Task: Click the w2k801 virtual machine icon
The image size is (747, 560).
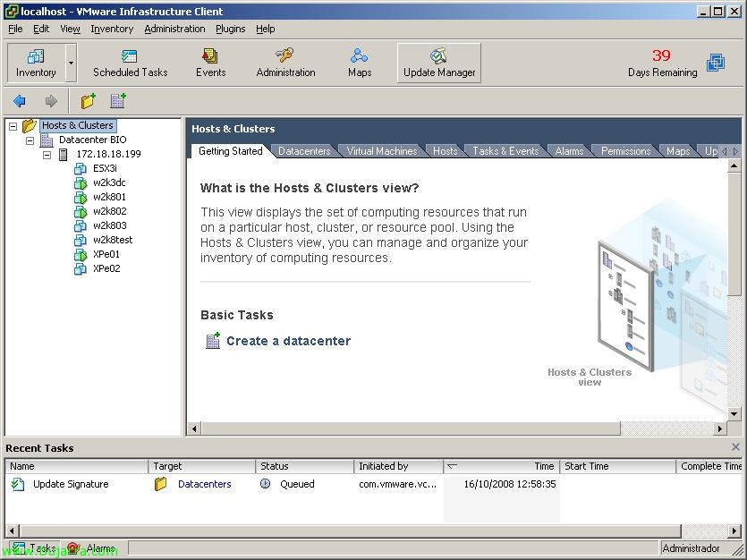Action: tap(81, 197)
